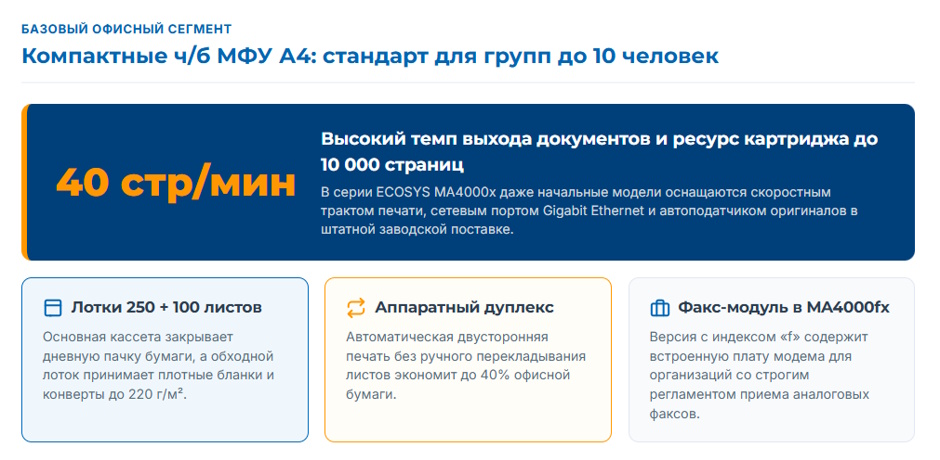Click the paragraph starting with Основная кассета закрывает
The image size is (940, 460).
158,366
